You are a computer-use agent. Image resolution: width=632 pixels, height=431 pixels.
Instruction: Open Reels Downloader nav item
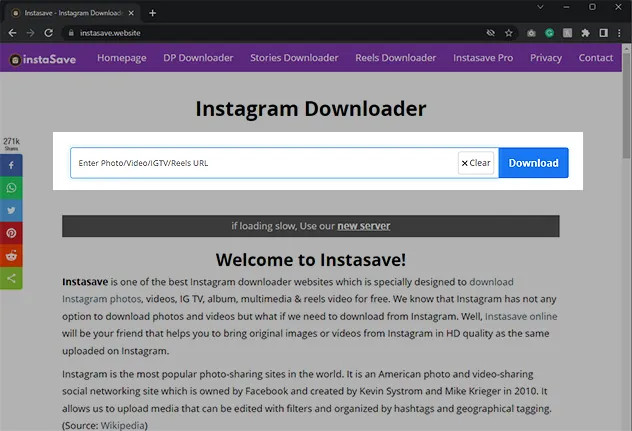(x=396, y=58)
